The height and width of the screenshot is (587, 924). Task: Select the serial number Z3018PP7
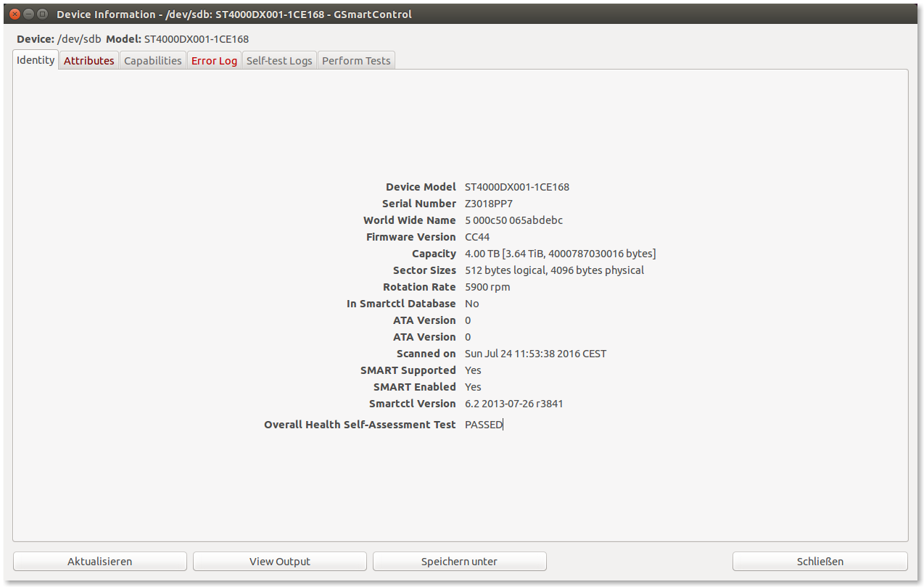click(489, 204)
